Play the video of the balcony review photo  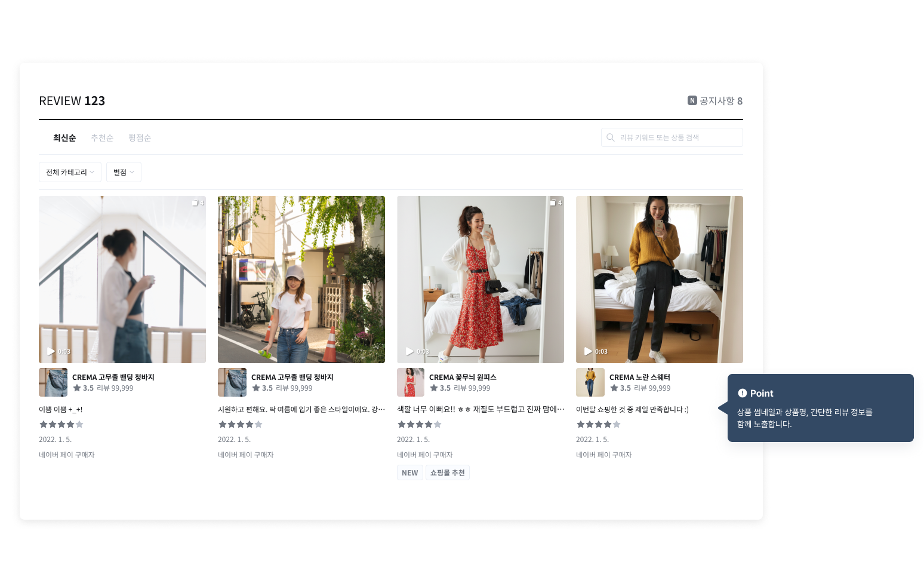click(51, 351)
